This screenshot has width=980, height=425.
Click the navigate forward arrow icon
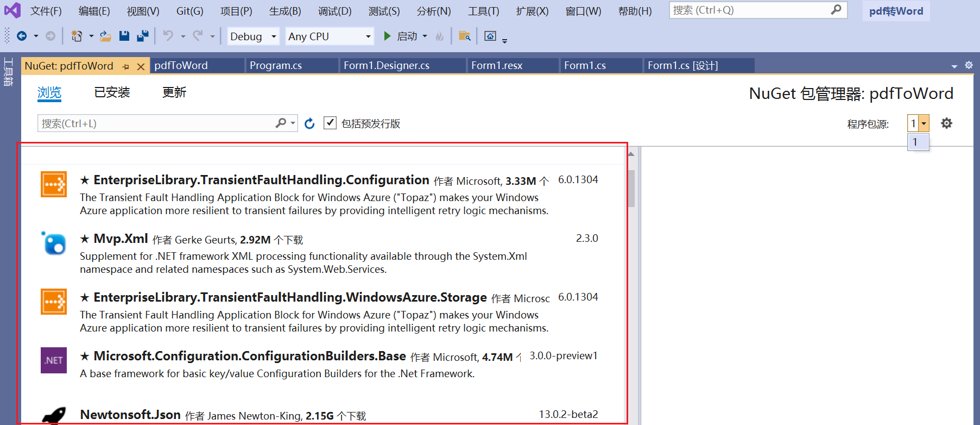tap(50, 36)
